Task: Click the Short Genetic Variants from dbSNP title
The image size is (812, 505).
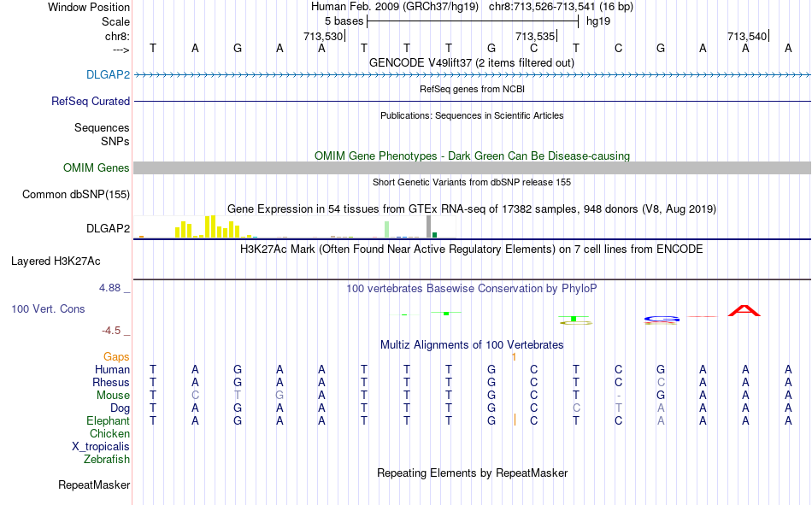Action: click(x=472, y=182)
